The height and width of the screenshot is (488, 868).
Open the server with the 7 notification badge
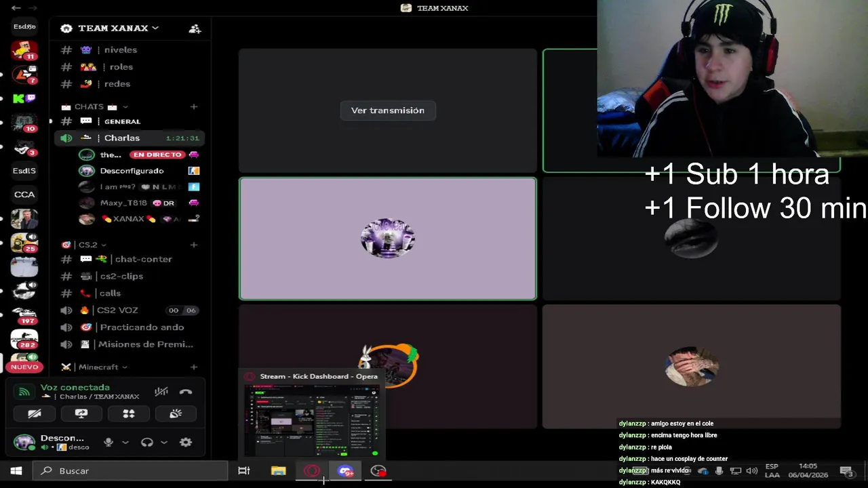coord(24,75)
